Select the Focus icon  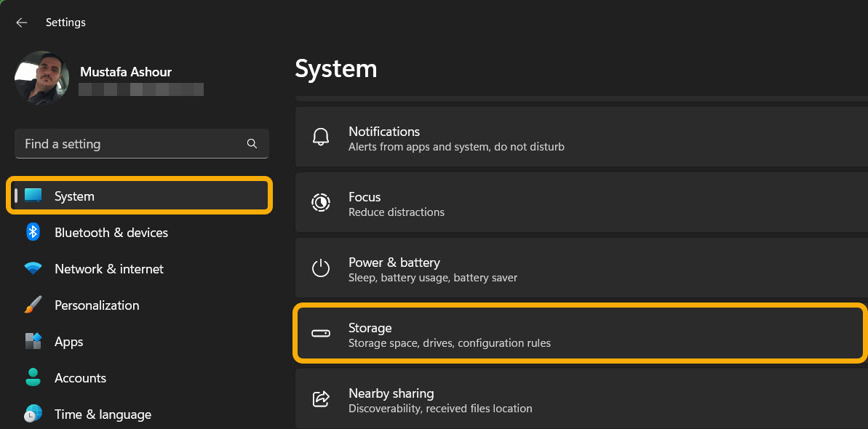(321, 202)
